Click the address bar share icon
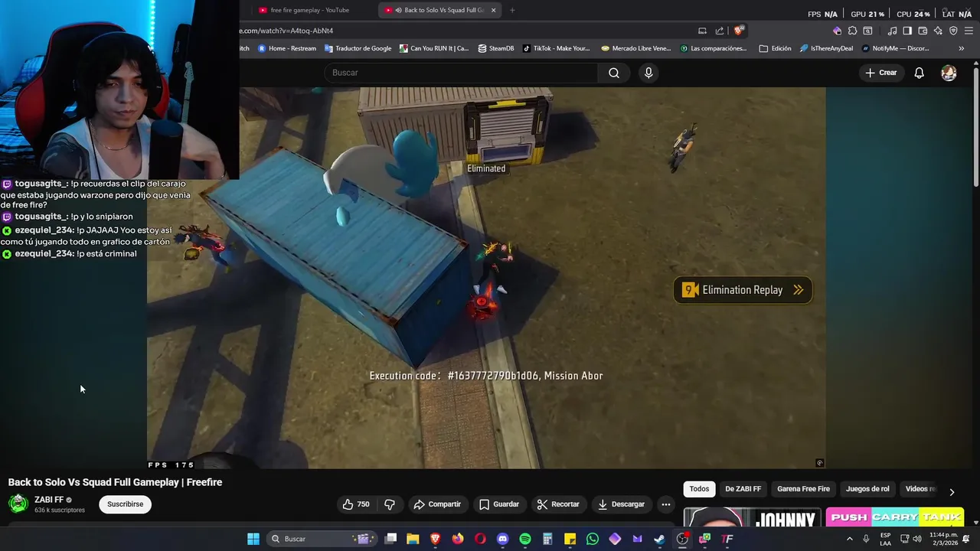The width and height of the screenshot is (980, 551). 720,31
